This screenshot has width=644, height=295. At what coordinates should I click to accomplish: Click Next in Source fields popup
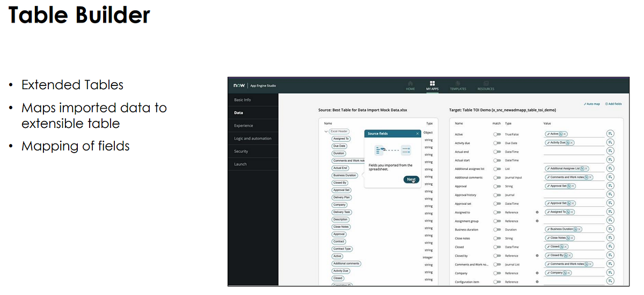click(x=411, y=179)
